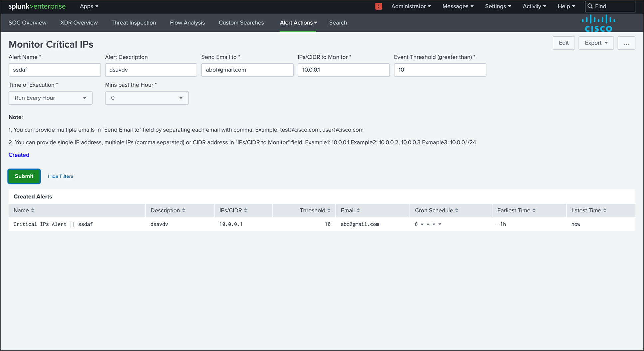Open the more options ellipsis button
Image resolution: width=644 pixels, height=351 pixels.
click(626, 43)
